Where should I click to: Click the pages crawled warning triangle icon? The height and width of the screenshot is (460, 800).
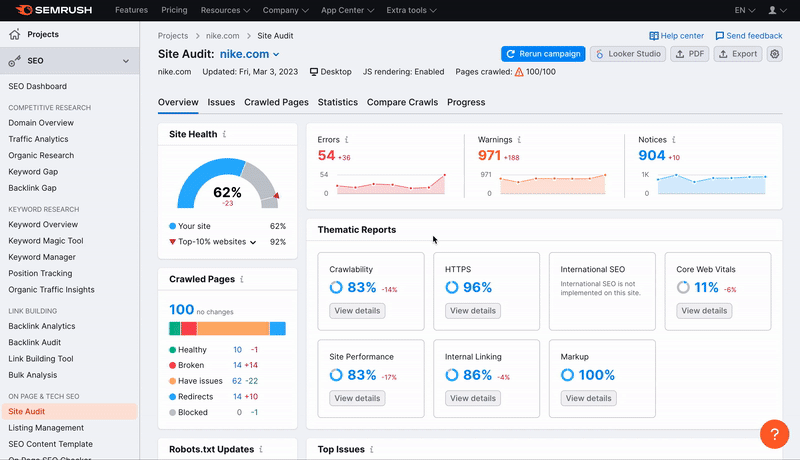519,72
